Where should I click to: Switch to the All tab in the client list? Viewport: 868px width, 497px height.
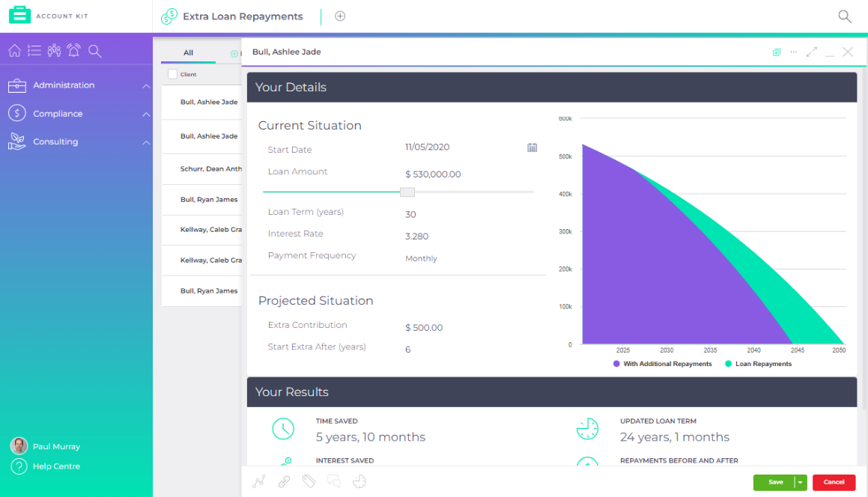(188, 53)
